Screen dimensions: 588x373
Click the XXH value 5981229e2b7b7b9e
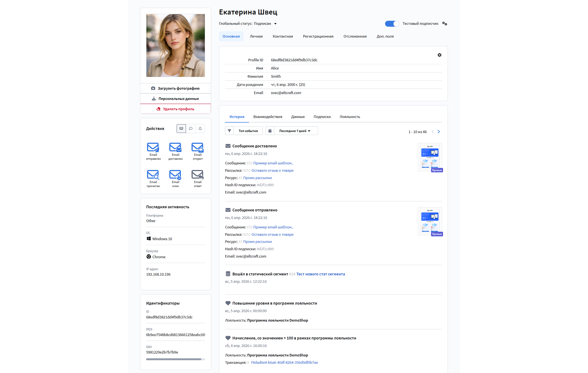coord(162,352)
